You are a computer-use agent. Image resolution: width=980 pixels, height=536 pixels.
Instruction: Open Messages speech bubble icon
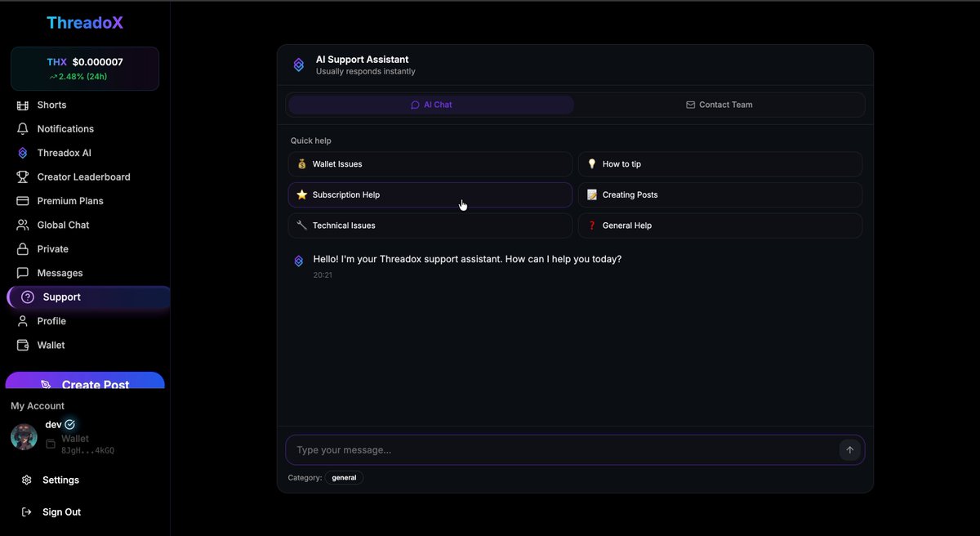point(23,273)
